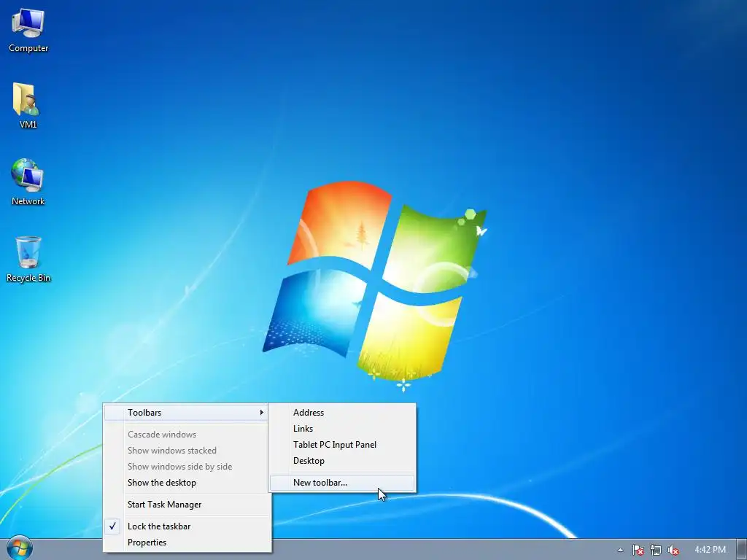Choose New toolbar... option
The width and height of the screenshot is (747, 560).
coord(342,483)
